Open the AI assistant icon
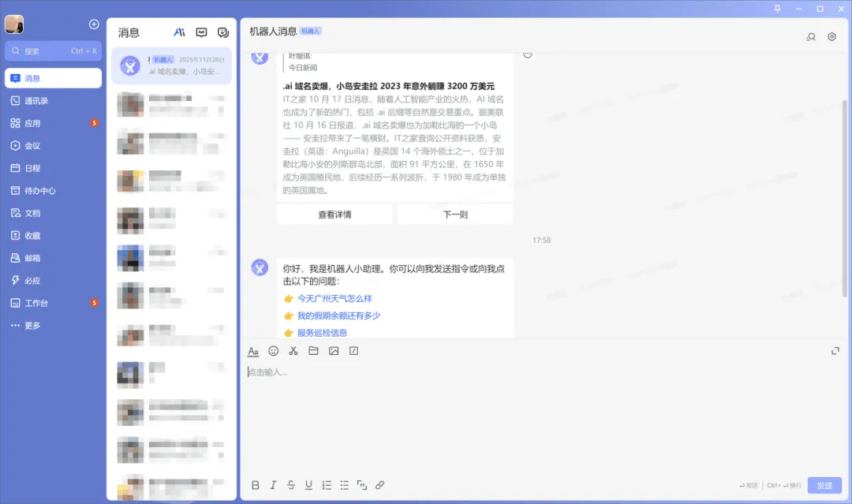 pos(179,32)
